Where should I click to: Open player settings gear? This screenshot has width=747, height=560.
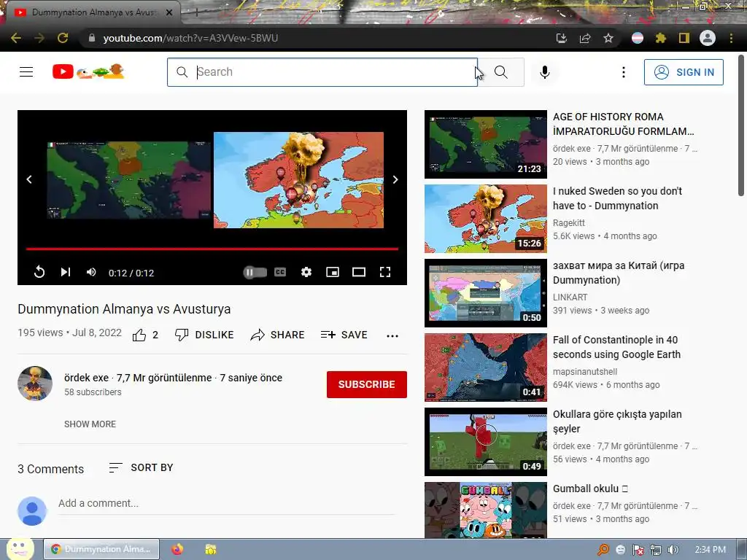pyautogui.click(x=306, y=272)
